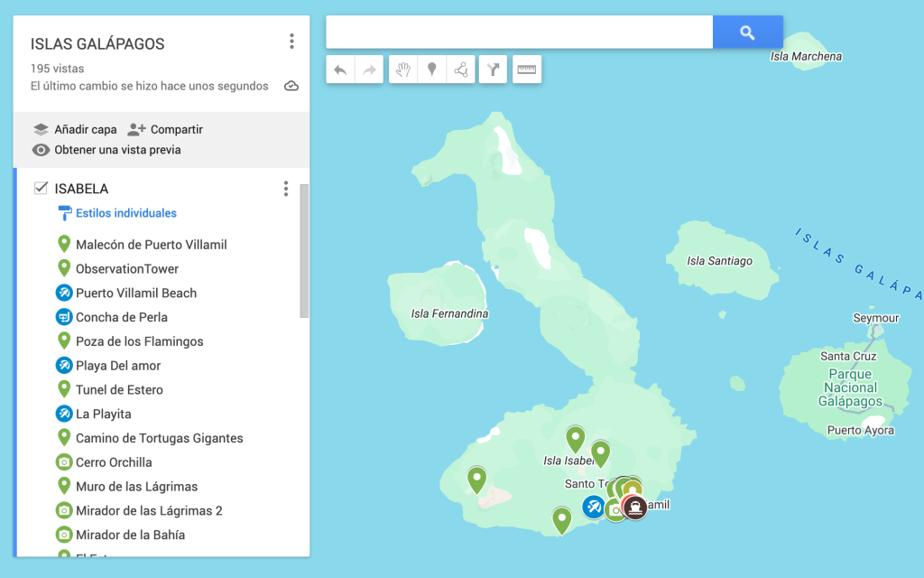
Task: Click the undo arrow
Action: (341, 70)
